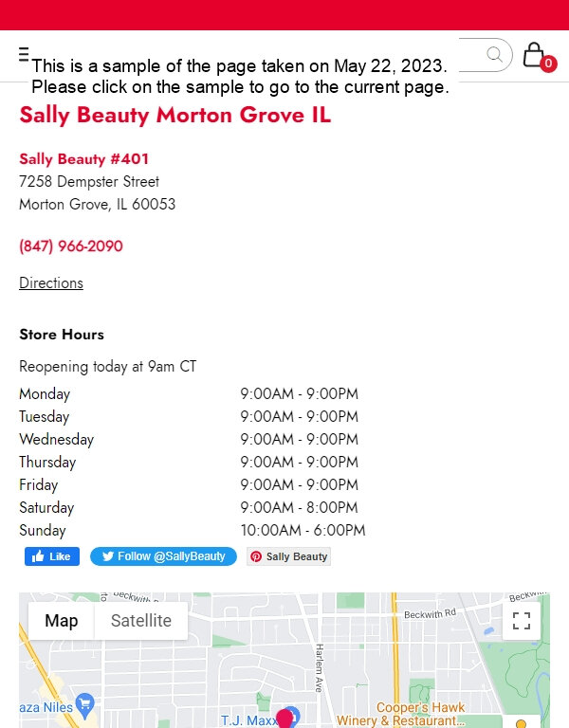
Task: Click the cart item count badge
Action: (548, 64)
